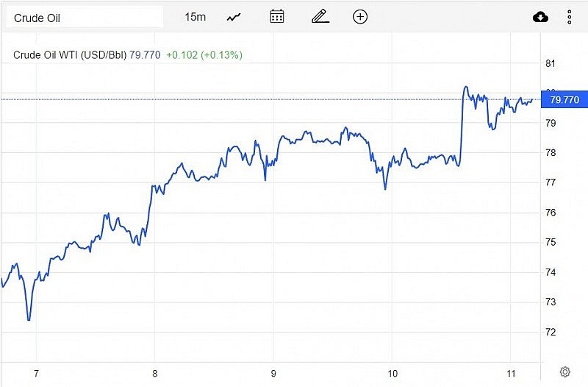Click the green +0.102 (+0.13%) change text
The width and height of the screenshot is (588, 387).
[204, 54]
